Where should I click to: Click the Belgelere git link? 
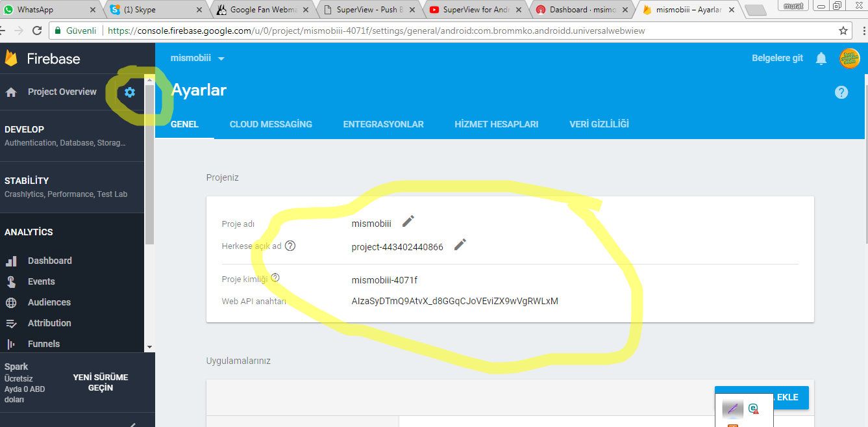(777, 58)
